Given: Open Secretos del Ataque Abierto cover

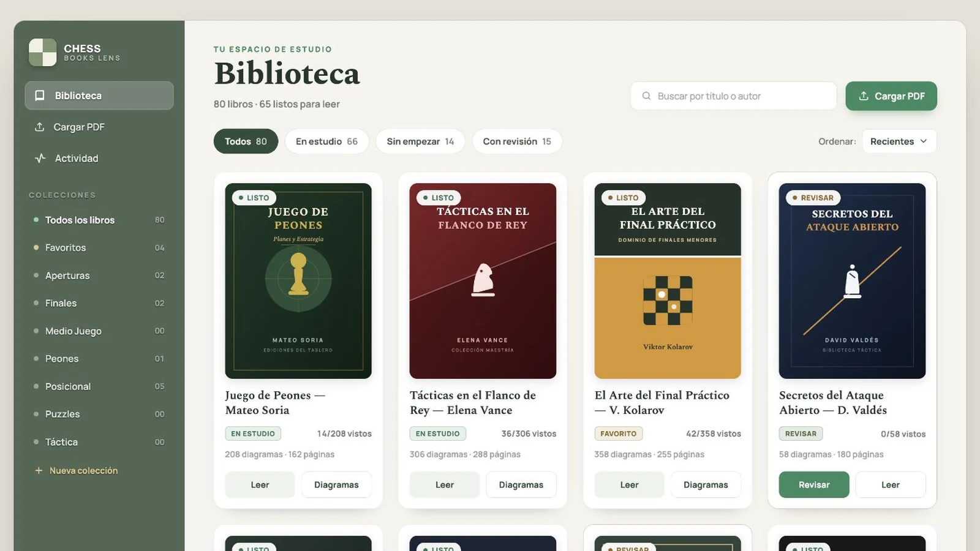Looking at the screenshot, I should pyautogui.click(x=852, y=281).
